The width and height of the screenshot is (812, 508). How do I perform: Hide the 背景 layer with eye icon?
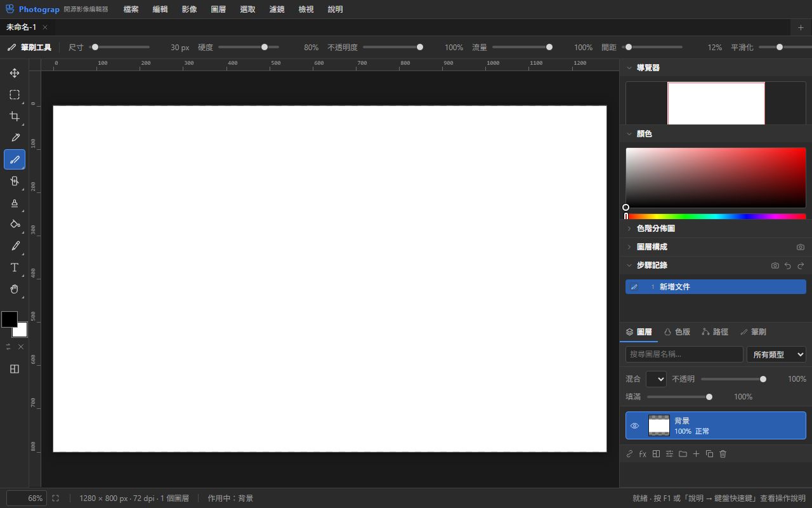pos(634,425)
